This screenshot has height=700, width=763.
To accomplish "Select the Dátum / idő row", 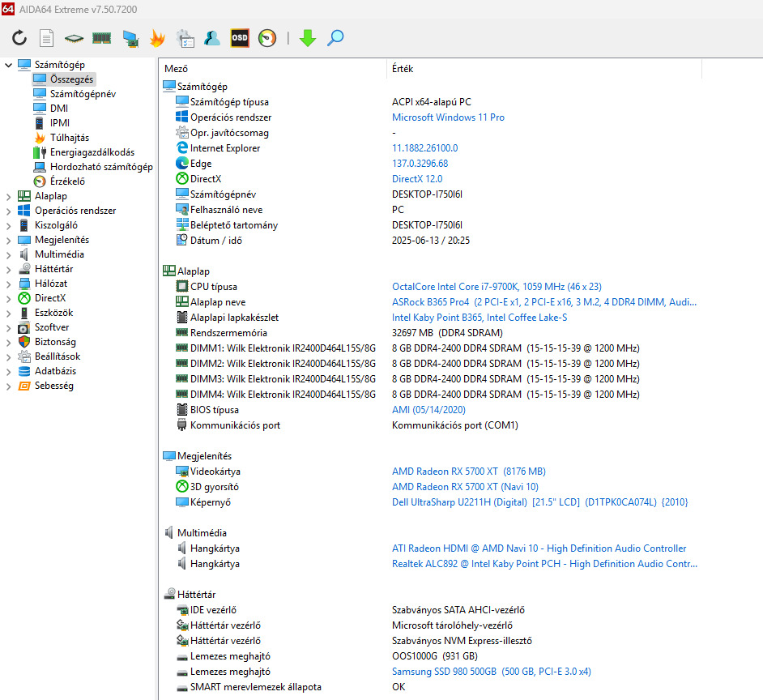I will (x=322, y=241).
